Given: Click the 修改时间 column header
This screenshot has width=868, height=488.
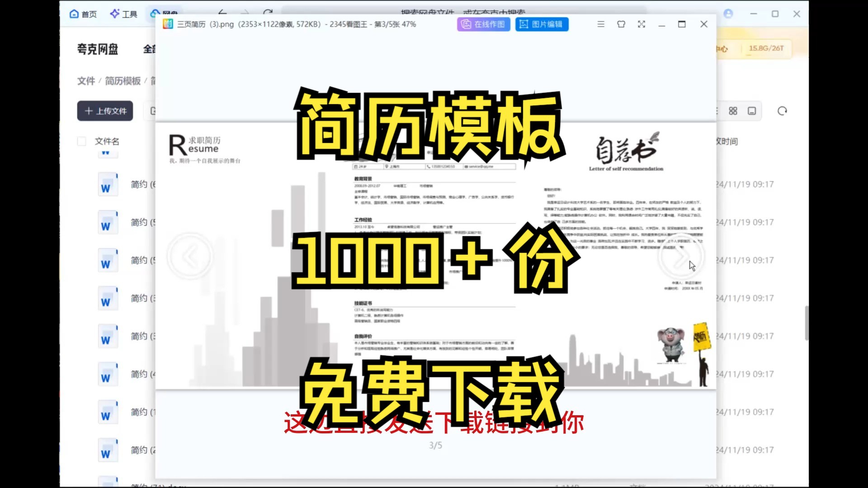Looking at the screenshot, I should 727,141.
